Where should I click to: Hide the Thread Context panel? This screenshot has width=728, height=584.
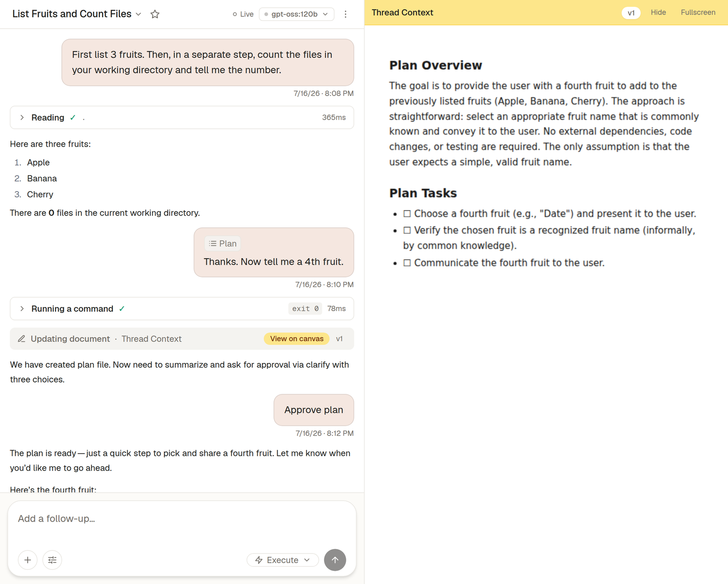pos(658,12)
